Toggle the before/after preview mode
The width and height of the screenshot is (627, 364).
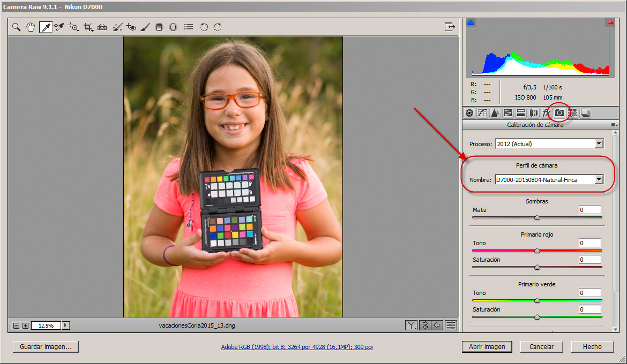point(412,325)
